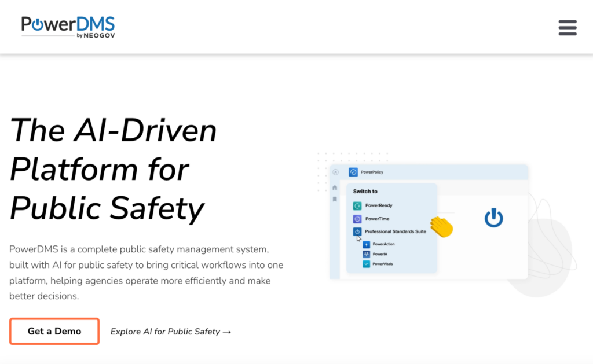Click the 'Switch to' heading text
This screenshot has width=593, height=364.
(365, 192)
